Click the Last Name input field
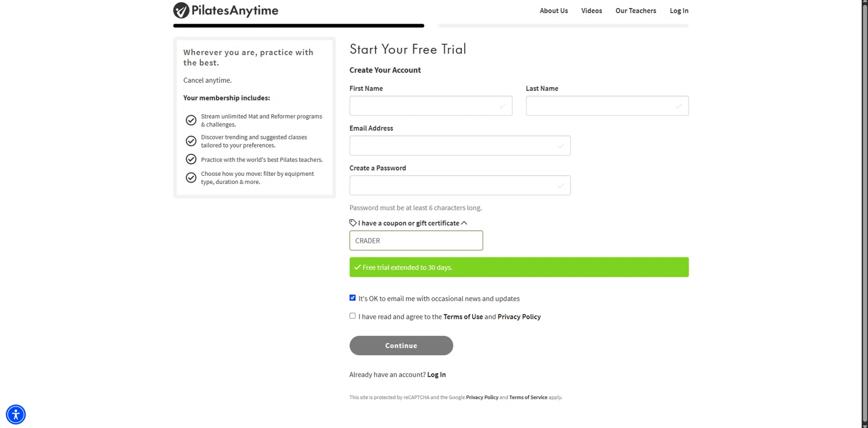Screen dimensions: 868x428 (x=607, y=106)
